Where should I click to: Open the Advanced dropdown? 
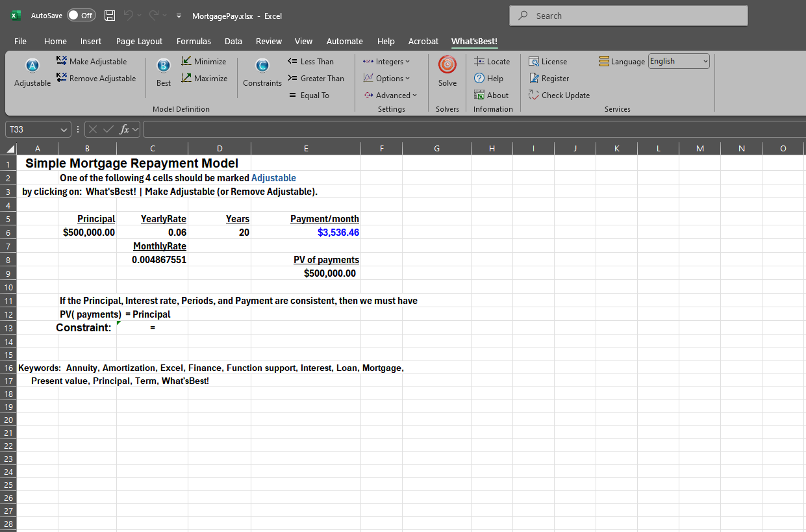coord(390,95)
